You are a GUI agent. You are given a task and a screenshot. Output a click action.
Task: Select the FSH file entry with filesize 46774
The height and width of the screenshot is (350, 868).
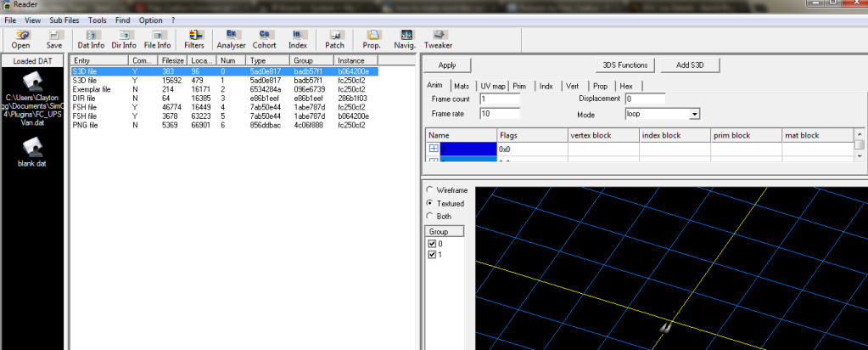(224, 107)
